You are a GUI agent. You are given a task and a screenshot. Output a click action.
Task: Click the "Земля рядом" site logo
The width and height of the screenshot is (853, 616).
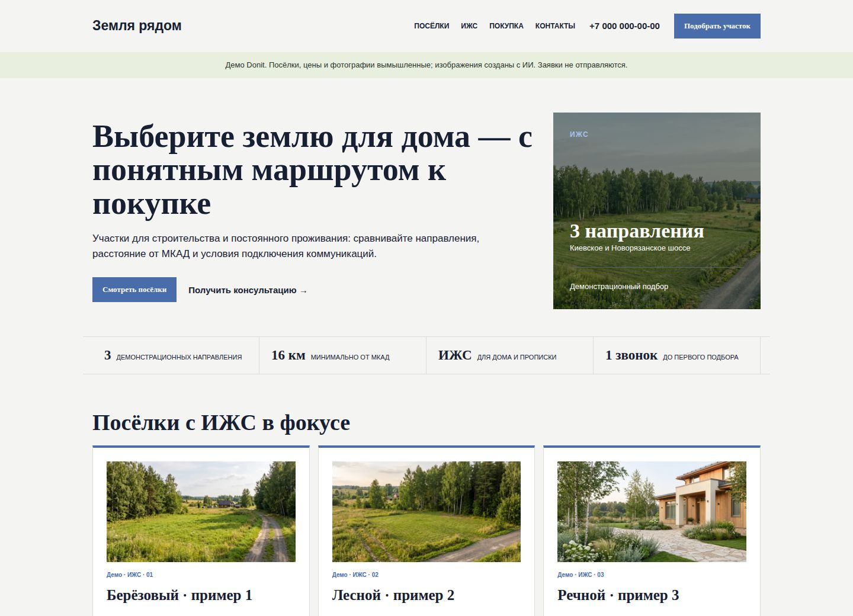pos(137,25)
